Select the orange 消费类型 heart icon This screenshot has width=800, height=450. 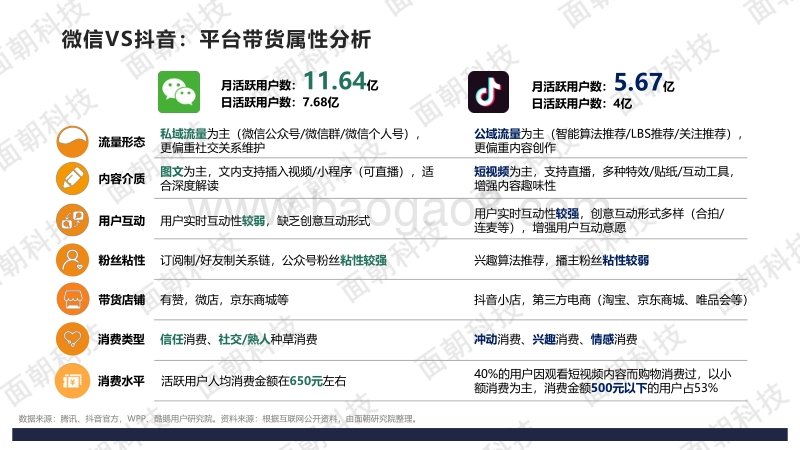point(72,339)
